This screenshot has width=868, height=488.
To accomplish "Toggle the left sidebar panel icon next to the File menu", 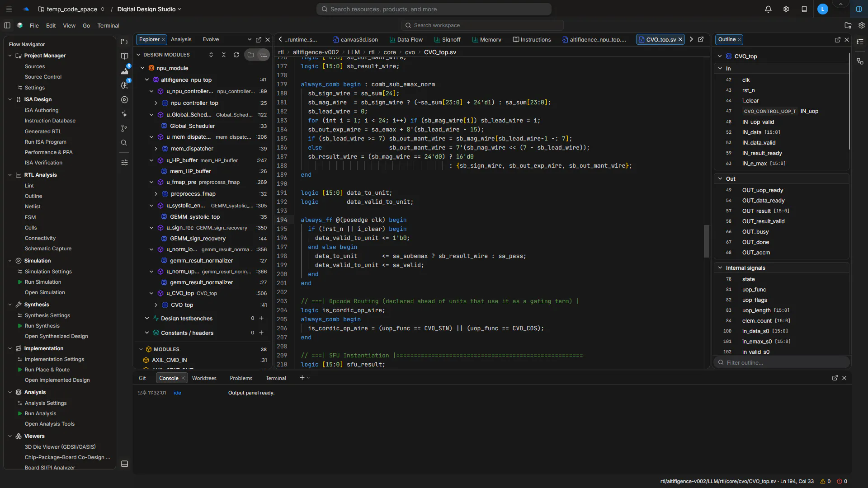I will click(x=7, y=25).
